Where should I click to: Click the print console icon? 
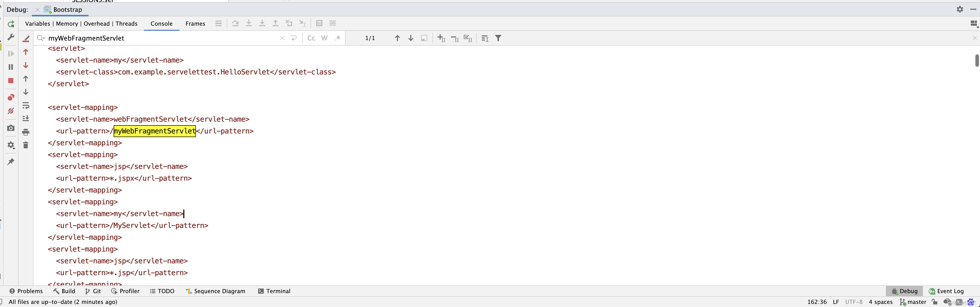[x=26, y=132]
